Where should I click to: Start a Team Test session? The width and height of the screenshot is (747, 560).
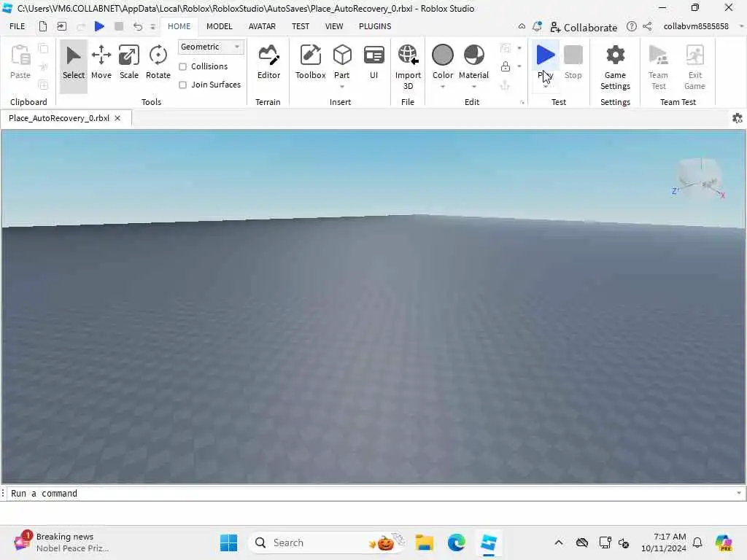[659, 67]
